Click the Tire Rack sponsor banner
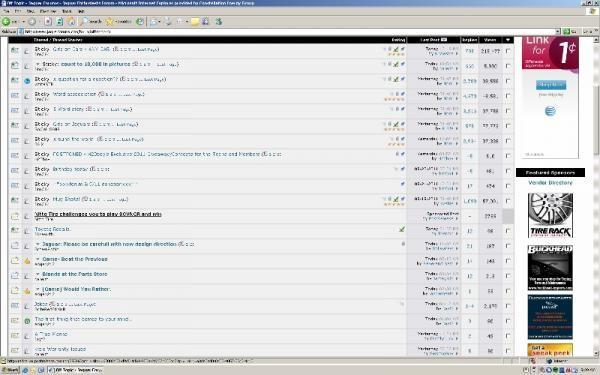600x375 pixels. (x=550, y=215)
